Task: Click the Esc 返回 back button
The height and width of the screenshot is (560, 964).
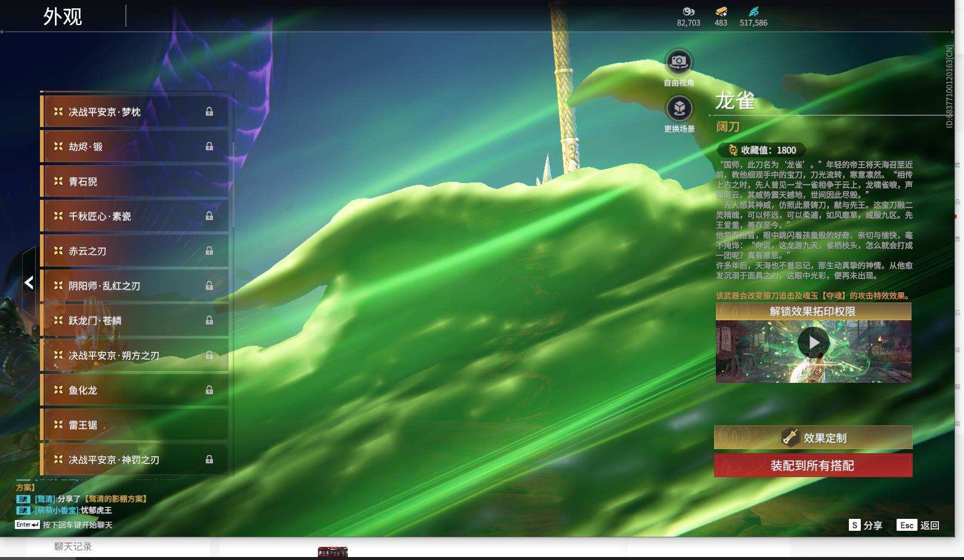Action: [x=918, y=525]
